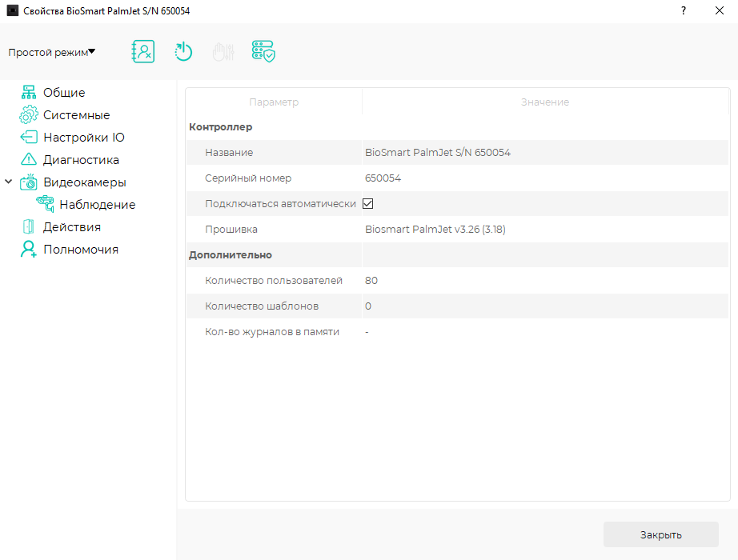This screenshot has width=738, height=560.
Task: Click firmware value Biosmart PalmJet v3.26 (3.18)
Action: (x=435, y=230)
